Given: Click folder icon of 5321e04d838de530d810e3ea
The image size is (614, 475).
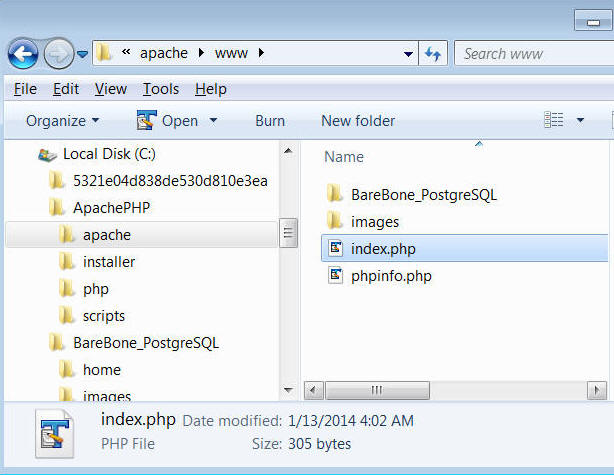Looking at the screenshot, I should coord(56,181).
